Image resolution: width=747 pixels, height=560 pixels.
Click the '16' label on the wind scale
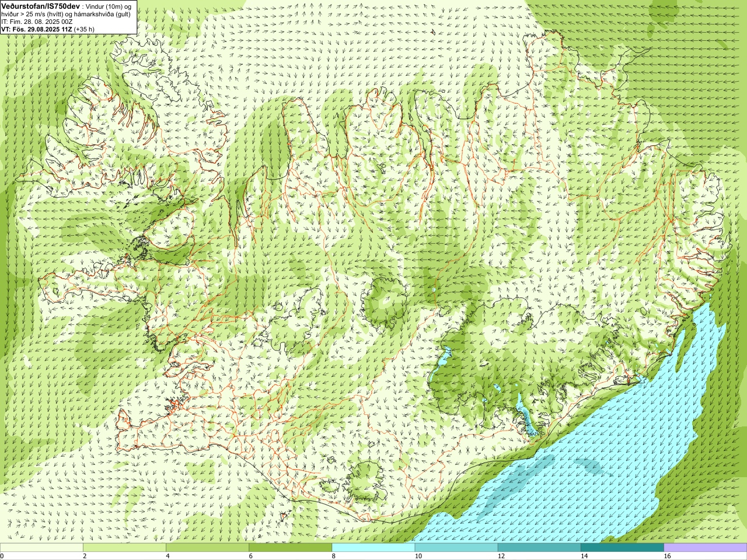668,556
